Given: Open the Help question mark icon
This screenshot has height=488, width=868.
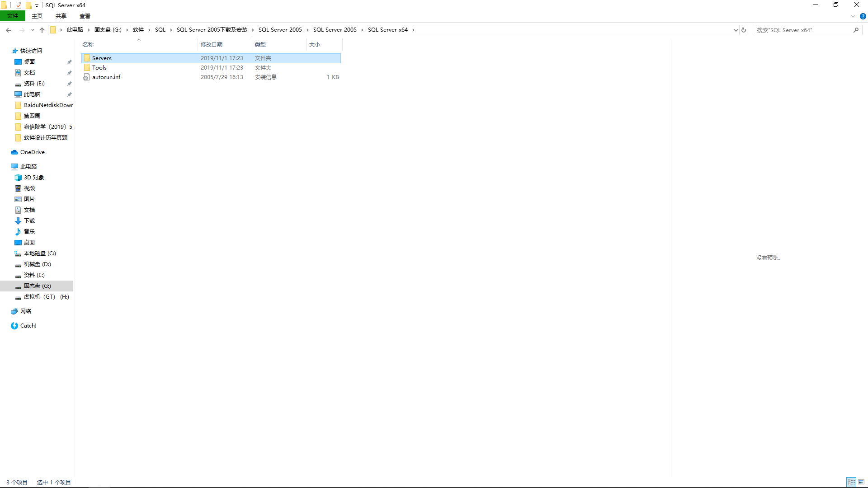Looking at the screenshot, I should coord(863,16).
